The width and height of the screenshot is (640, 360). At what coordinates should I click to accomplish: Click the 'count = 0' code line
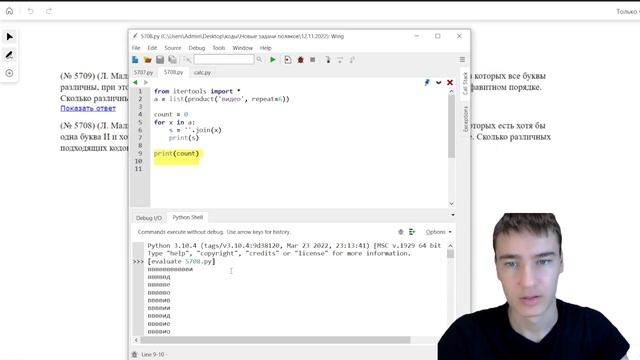click(171, 114)
